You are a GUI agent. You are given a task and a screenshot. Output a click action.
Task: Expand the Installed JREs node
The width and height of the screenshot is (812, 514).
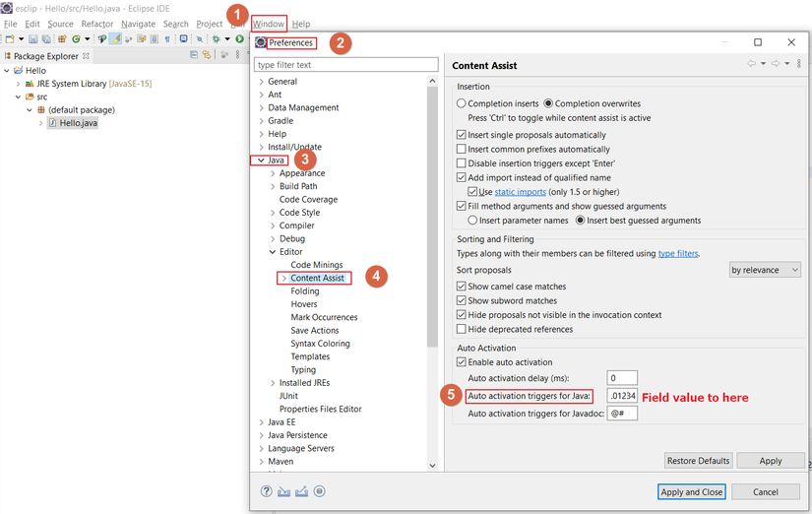[x=273, y=383]
